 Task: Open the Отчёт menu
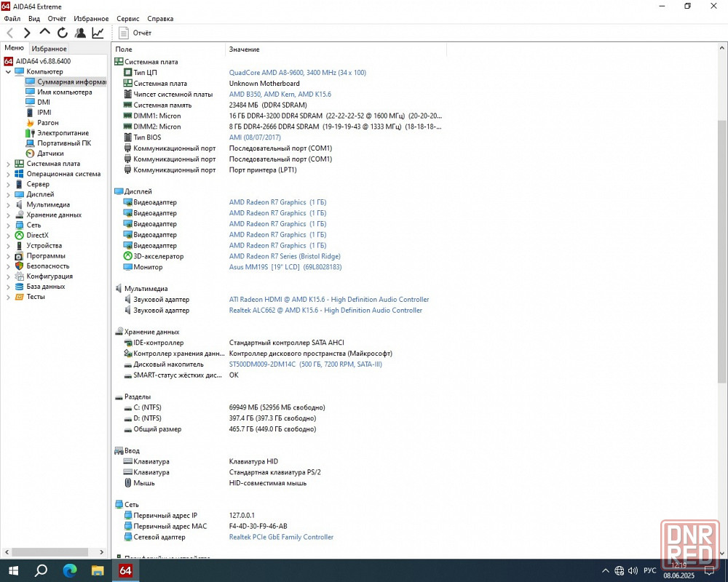coord(57,19)
